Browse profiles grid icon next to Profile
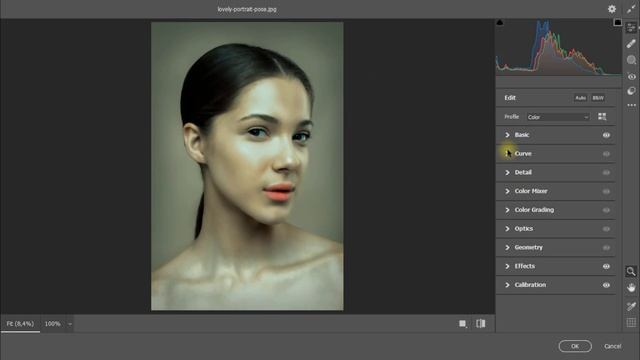 pos(602,117)
